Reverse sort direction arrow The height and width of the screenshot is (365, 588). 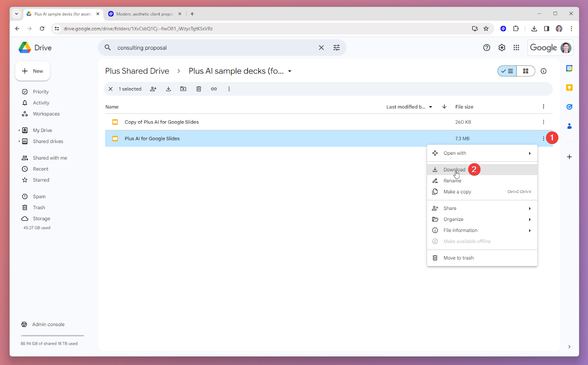click(x=444, y=107)
